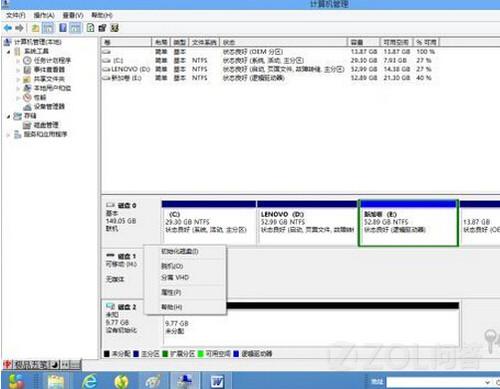Click the 磁盘 0 drive icon

[110, 205]
